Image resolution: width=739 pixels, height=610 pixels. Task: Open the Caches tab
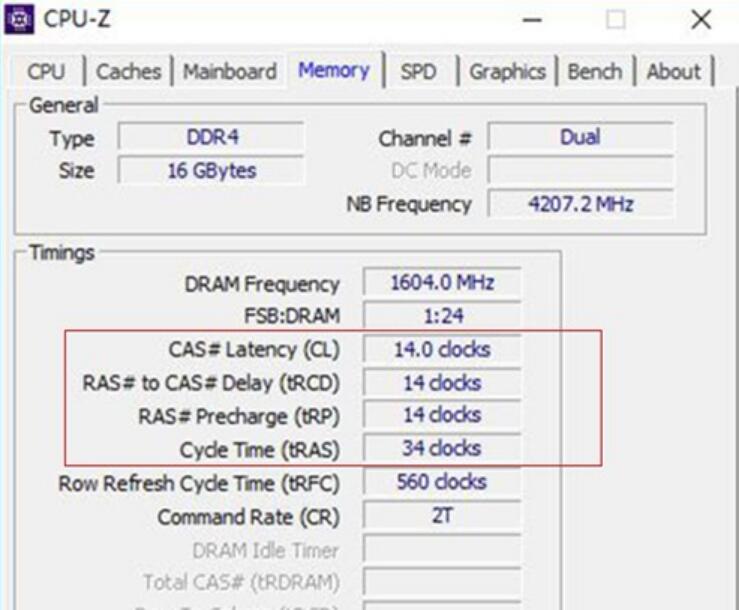pos(129,72)
